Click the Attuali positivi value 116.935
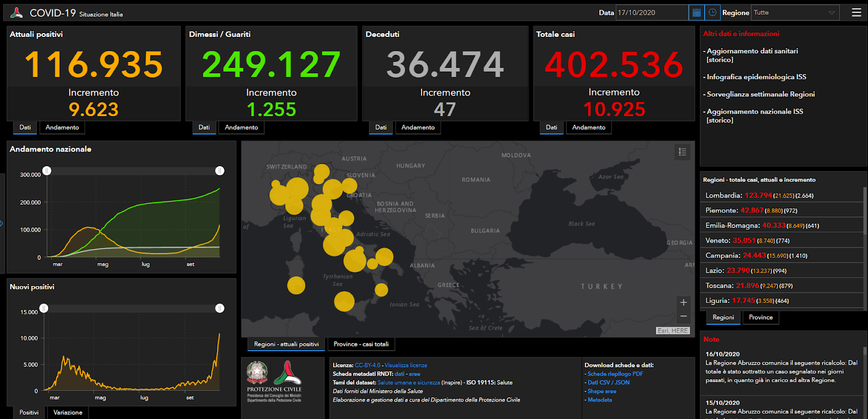This screenshot has width=868, height=419. pyautogui.click(x=94, y=64)
